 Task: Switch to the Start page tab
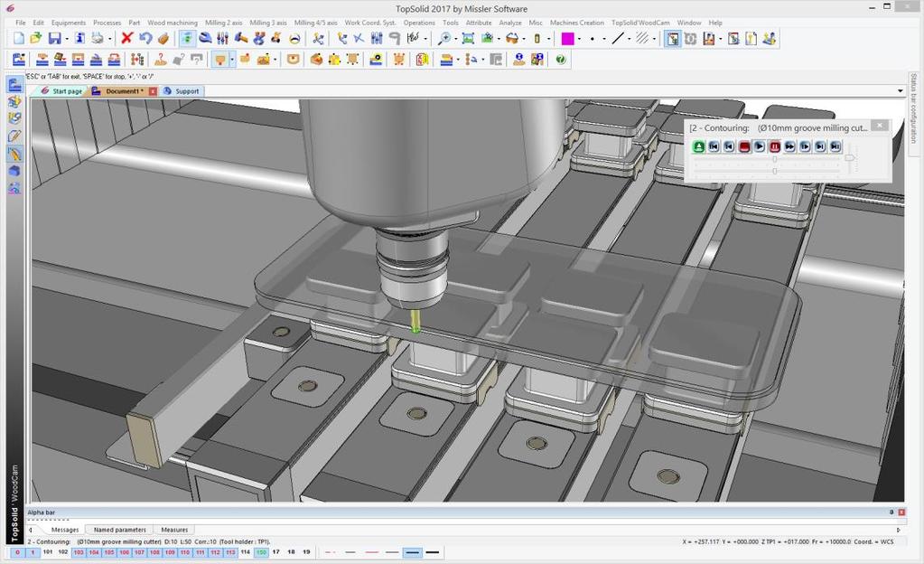point(62,91)
